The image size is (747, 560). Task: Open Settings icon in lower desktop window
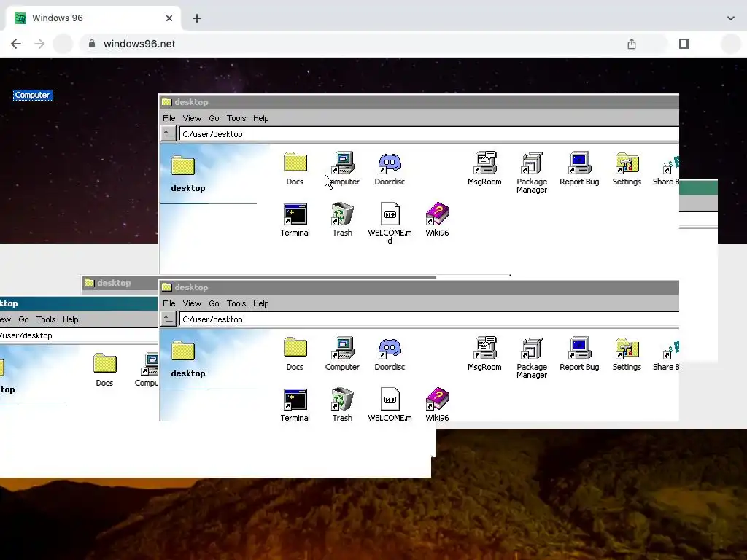[627, 354]
